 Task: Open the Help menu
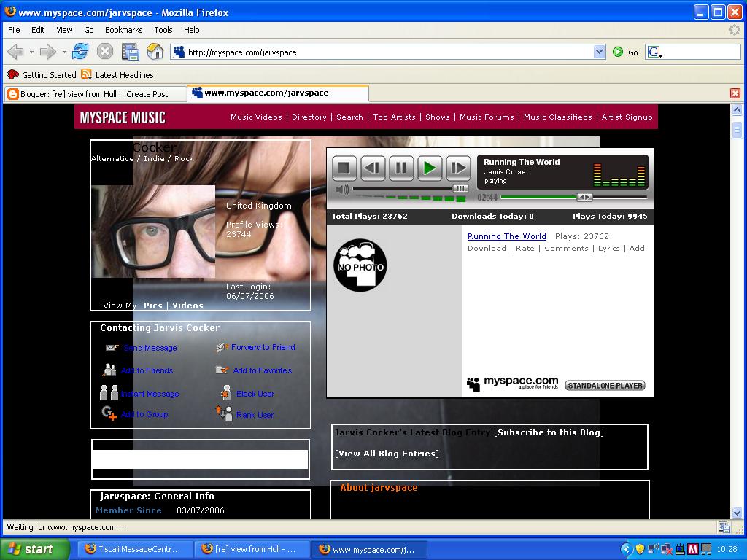click(x=192, y=30)
